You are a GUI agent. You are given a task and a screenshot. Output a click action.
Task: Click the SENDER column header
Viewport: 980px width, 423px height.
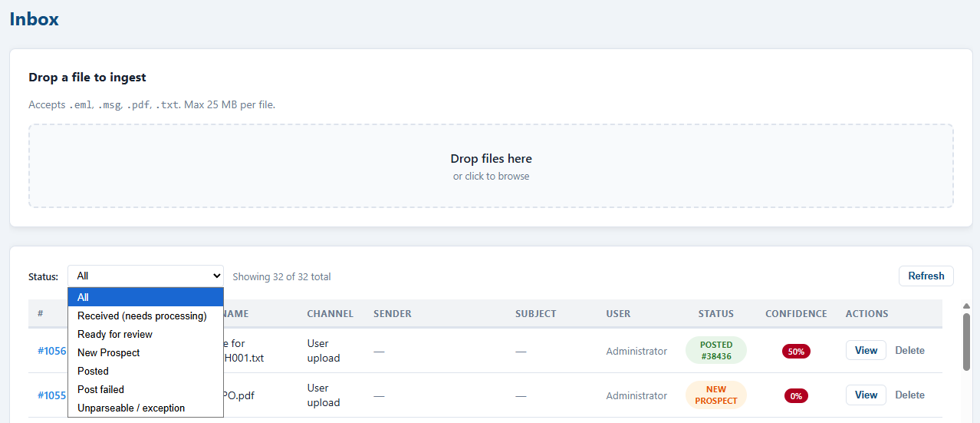[393, 313]
